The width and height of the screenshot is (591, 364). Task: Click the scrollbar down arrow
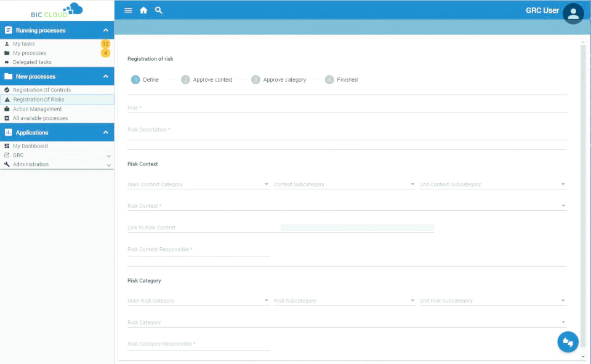tap(583, 357)
